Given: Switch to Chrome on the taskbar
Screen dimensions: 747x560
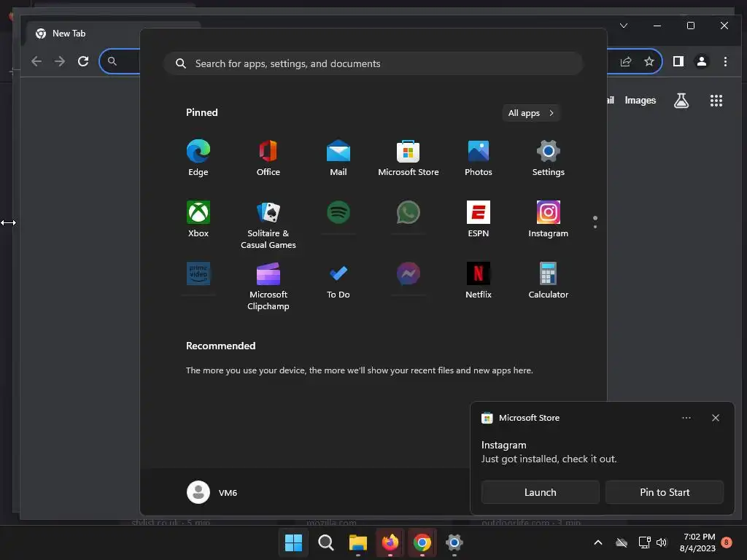Looking at the screenshot, I should tap(422, 542).
